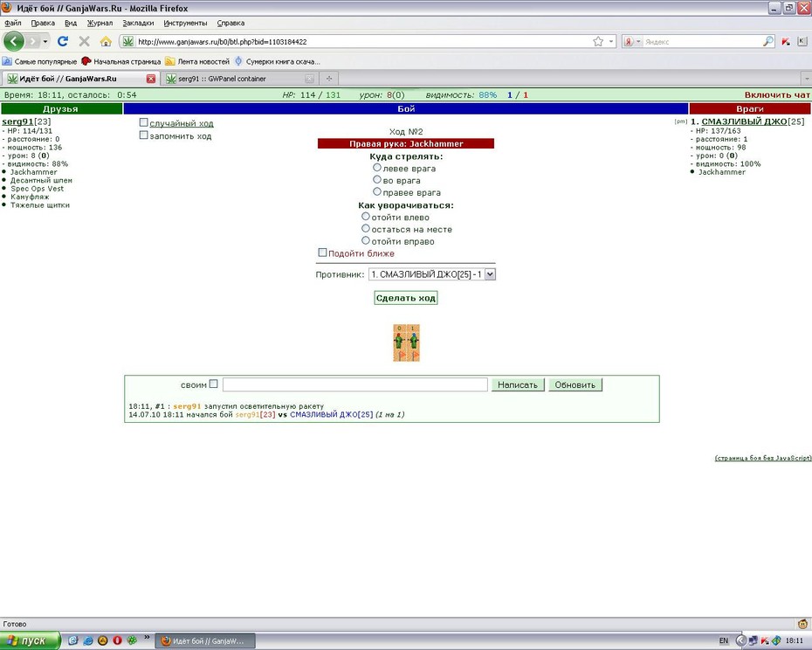Image resolution: width=812 pixels, height=650 pixels.
Task: Click the left soldier tile on the battle map
Action: pyautogui.click(x=399, y=342)
